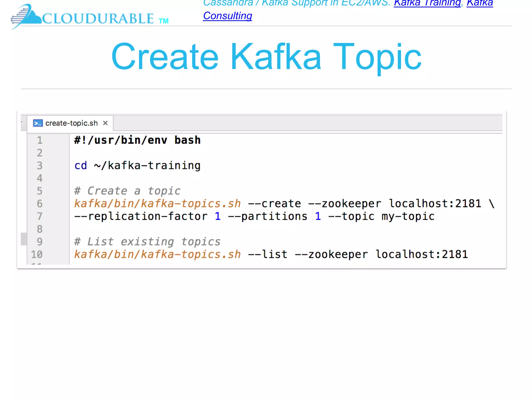Click the '# Create a topic' comment

click(x=127, y=191)
